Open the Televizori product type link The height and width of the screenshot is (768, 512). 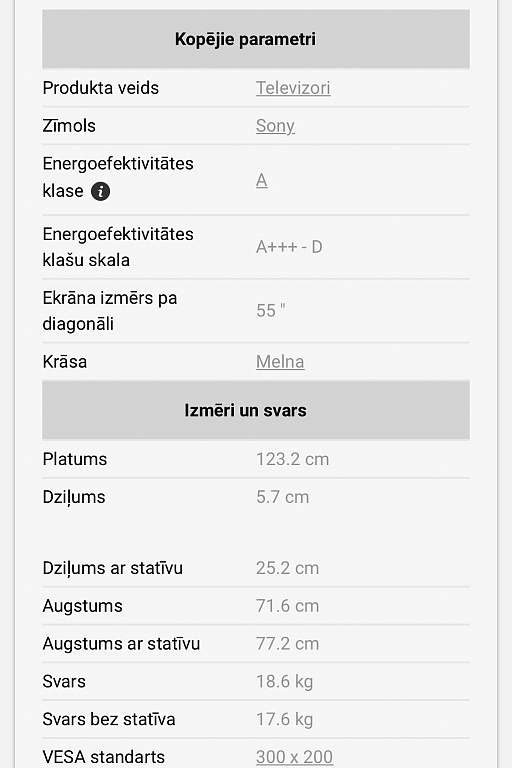point(293,88)
